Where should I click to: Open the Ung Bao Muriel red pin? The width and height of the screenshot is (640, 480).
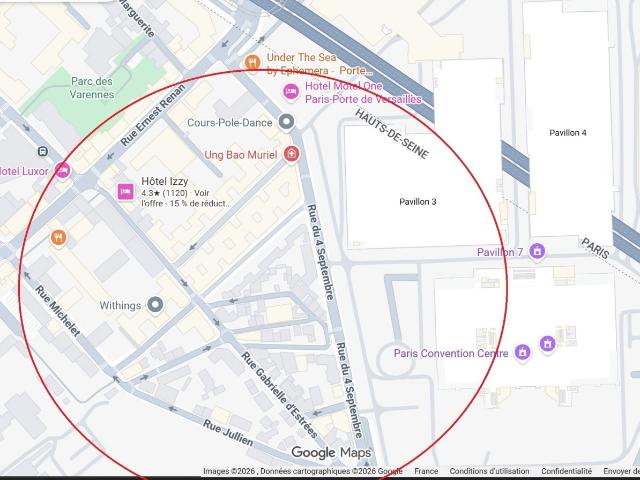[x=291, y=154]
